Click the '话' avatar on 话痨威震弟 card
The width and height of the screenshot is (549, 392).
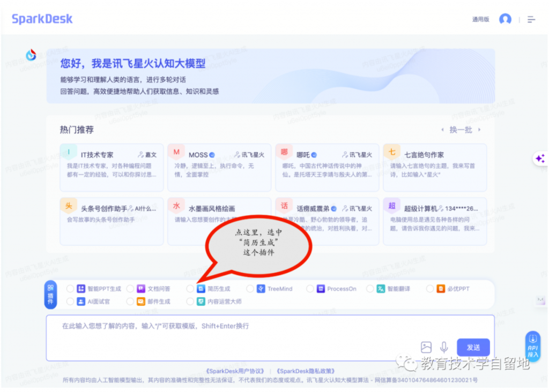(x=284, y=206)
